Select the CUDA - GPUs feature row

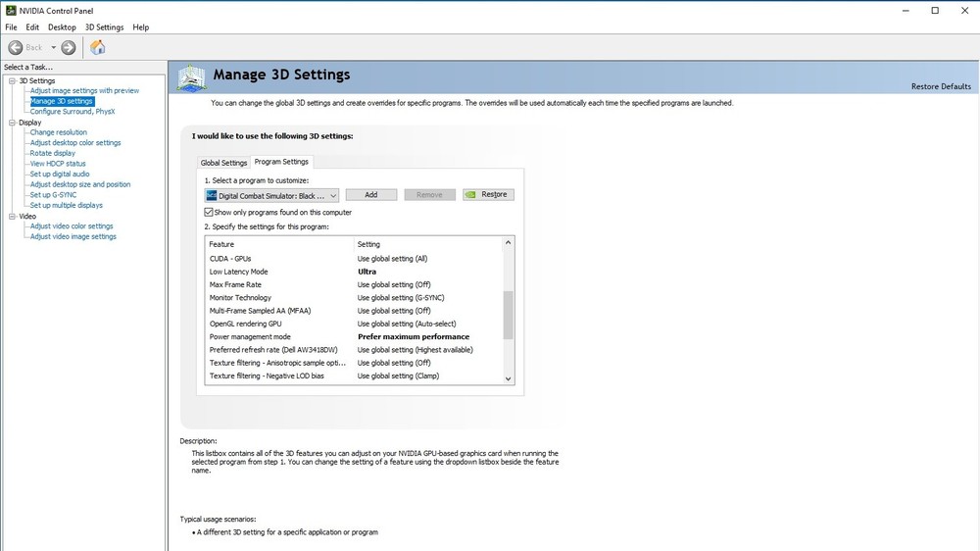tap(353, 259)
